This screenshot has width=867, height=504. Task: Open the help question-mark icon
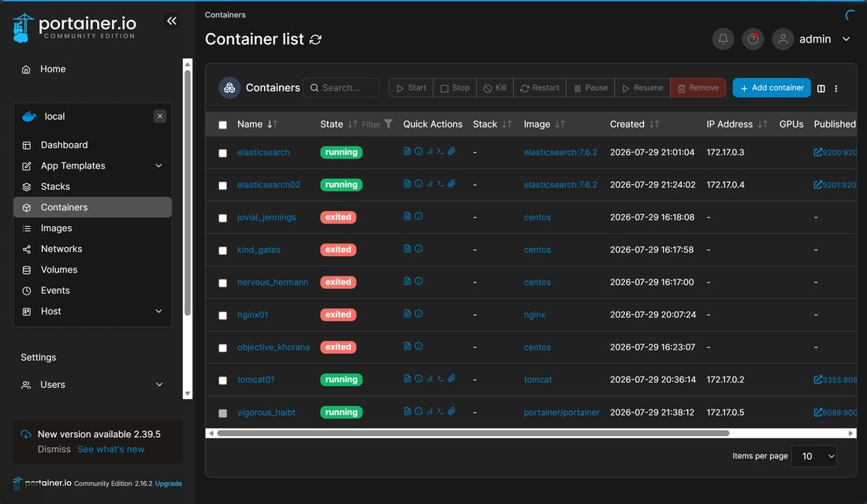point(753,39)
